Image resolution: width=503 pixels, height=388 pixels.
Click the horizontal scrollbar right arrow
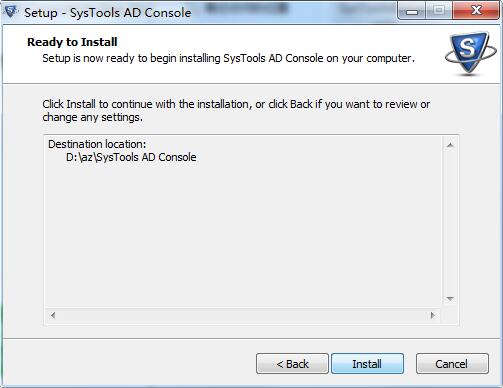tap(433, 315)
